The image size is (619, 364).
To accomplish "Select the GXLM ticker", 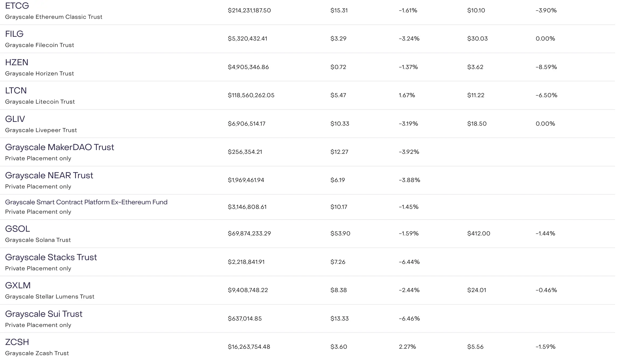I will click(x=18, y=285).
